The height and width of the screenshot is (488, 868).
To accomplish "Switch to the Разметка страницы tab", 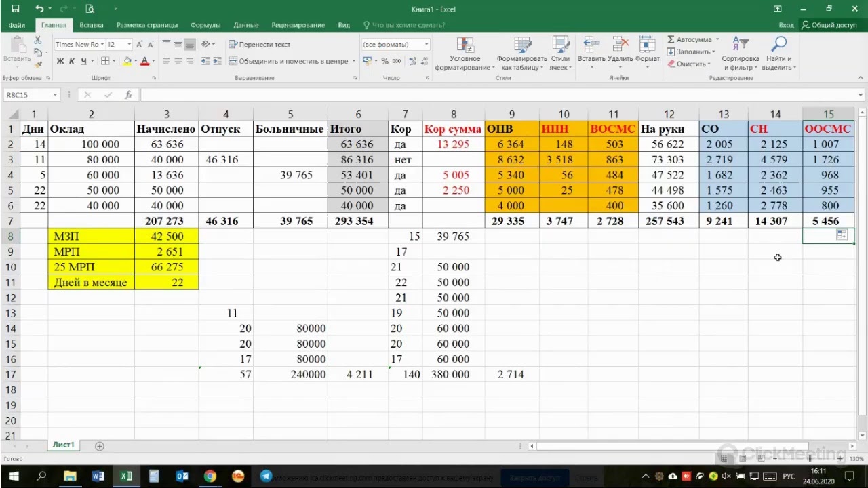I will click(x=147, y=25).
